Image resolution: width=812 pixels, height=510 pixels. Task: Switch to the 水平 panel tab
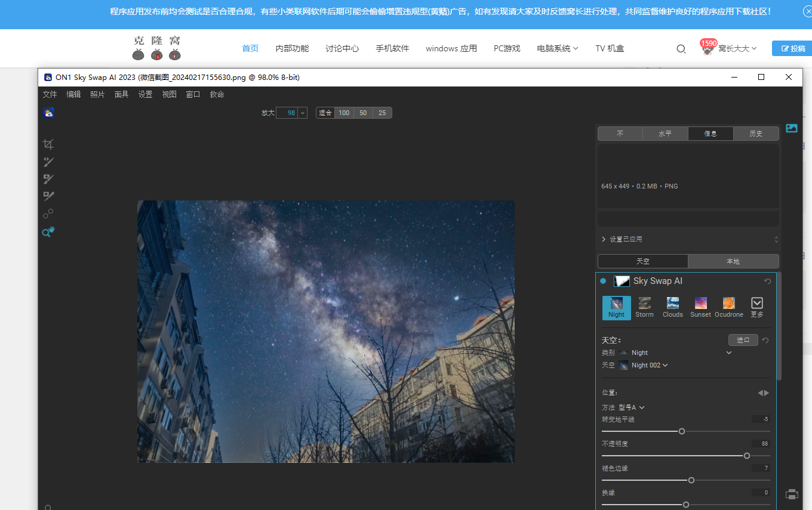coord(665,134)
